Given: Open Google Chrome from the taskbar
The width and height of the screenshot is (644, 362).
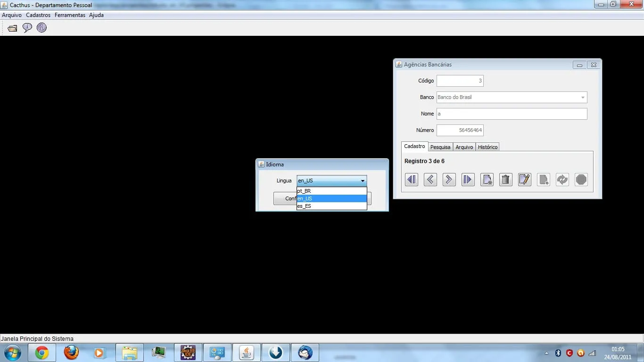Looking at the screenshot, I should (42, 353).
